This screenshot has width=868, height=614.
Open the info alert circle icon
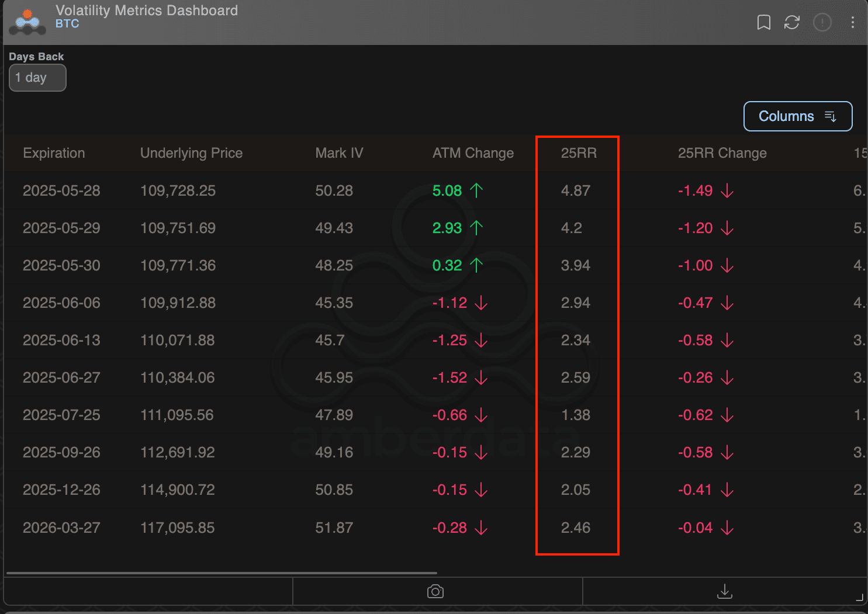tap(822, 23)
